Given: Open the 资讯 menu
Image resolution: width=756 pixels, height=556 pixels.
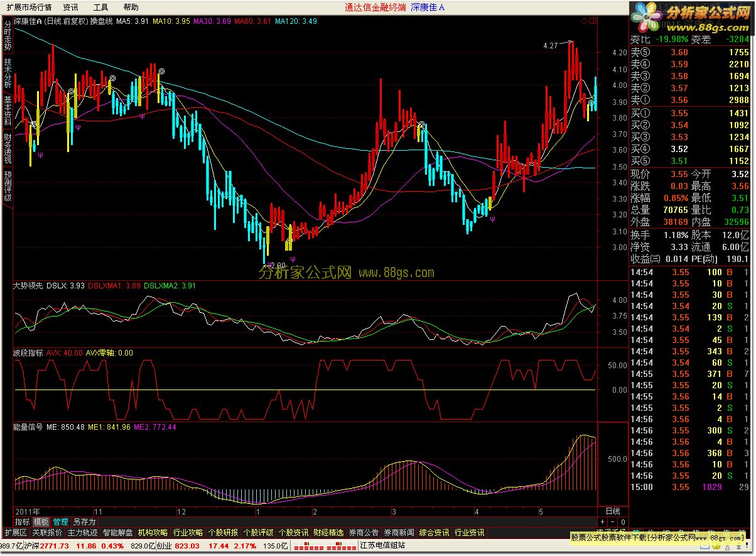Looking at the screenshot, I should 70,8.
